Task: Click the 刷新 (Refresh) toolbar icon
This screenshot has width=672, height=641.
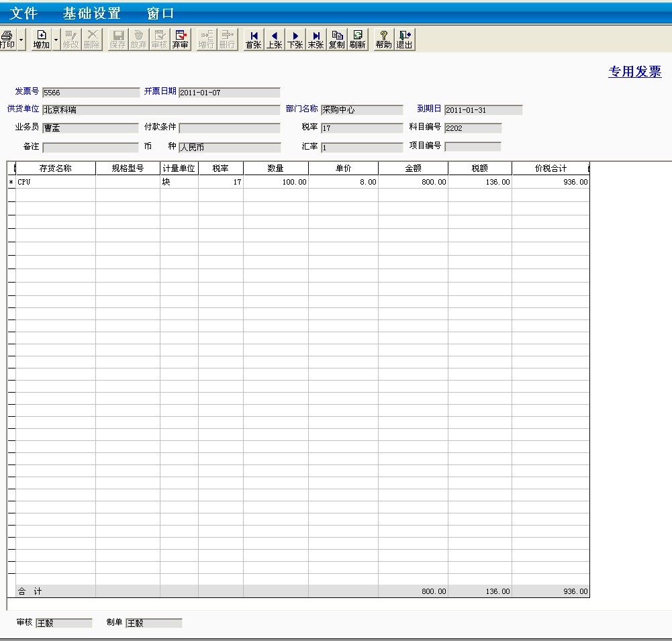Action: 358,40
